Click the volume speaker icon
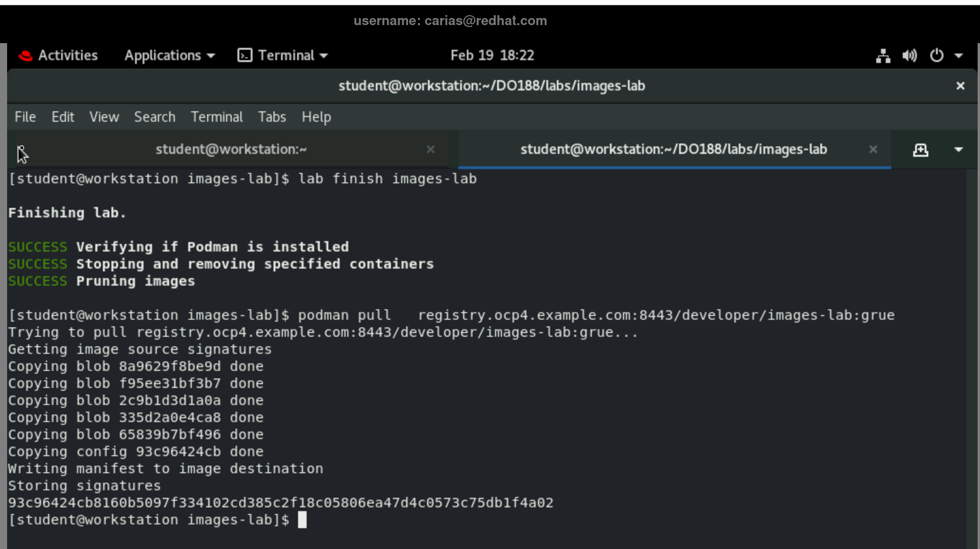The width and height of the screenshot is (980, 549). pos(909,56)
